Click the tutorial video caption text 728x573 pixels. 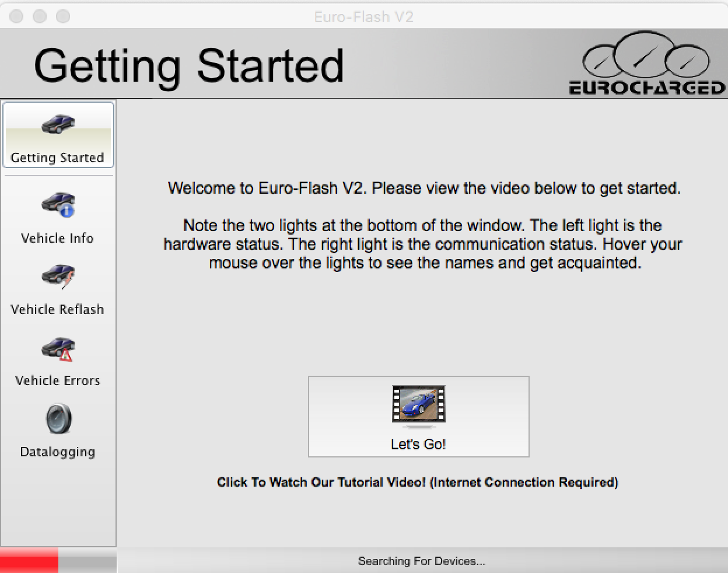click(x=418, y=482)
